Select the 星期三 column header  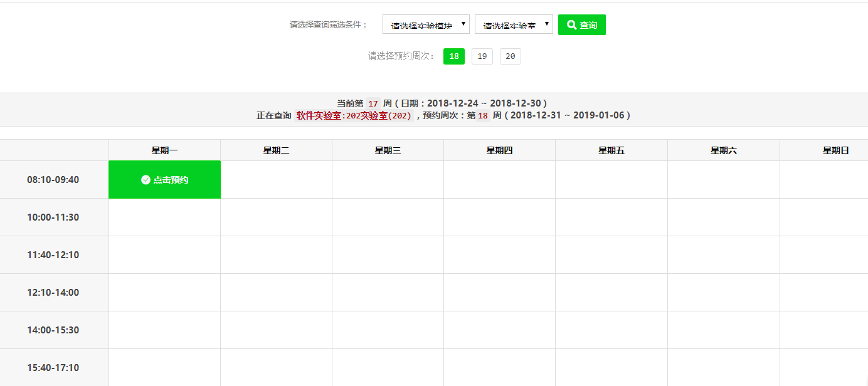click(388, 150)
